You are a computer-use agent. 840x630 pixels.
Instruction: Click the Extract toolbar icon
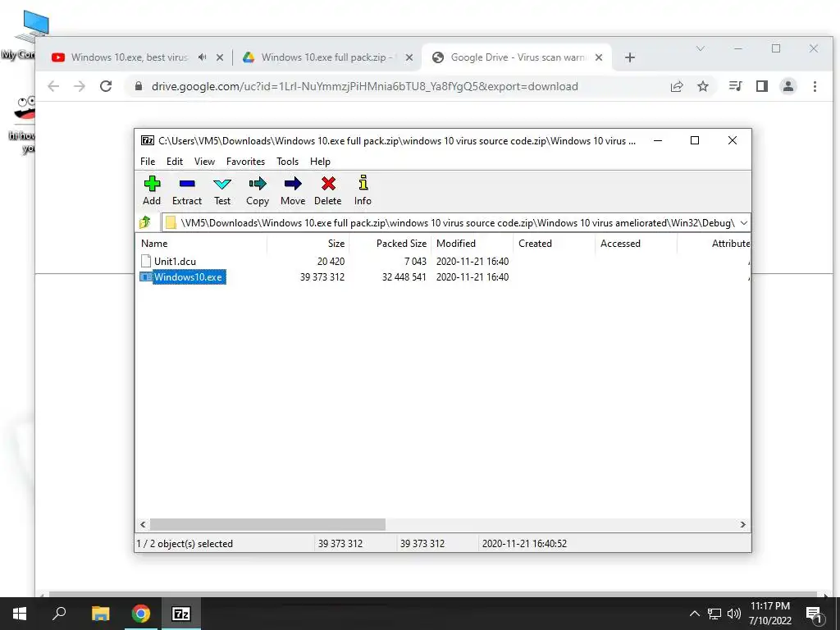tap(187, 184)
